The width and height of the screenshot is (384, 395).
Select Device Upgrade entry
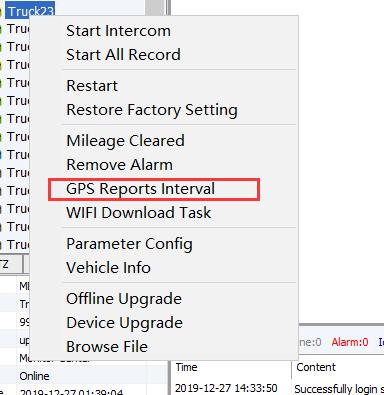pos(124,323)
